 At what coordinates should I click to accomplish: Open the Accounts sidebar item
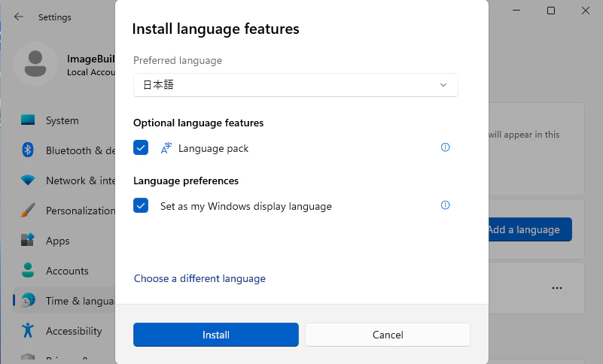[x=64, y=271]
